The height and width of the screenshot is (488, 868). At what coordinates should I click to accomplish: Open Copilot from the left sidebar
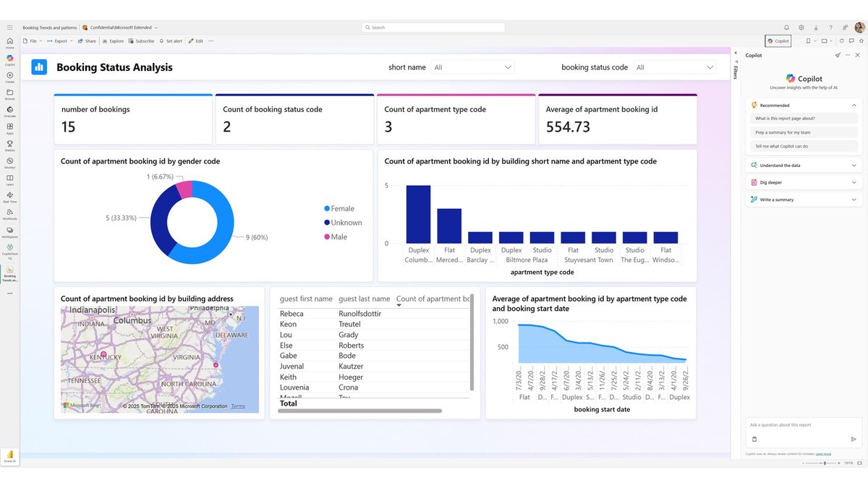tap(9, 60)
